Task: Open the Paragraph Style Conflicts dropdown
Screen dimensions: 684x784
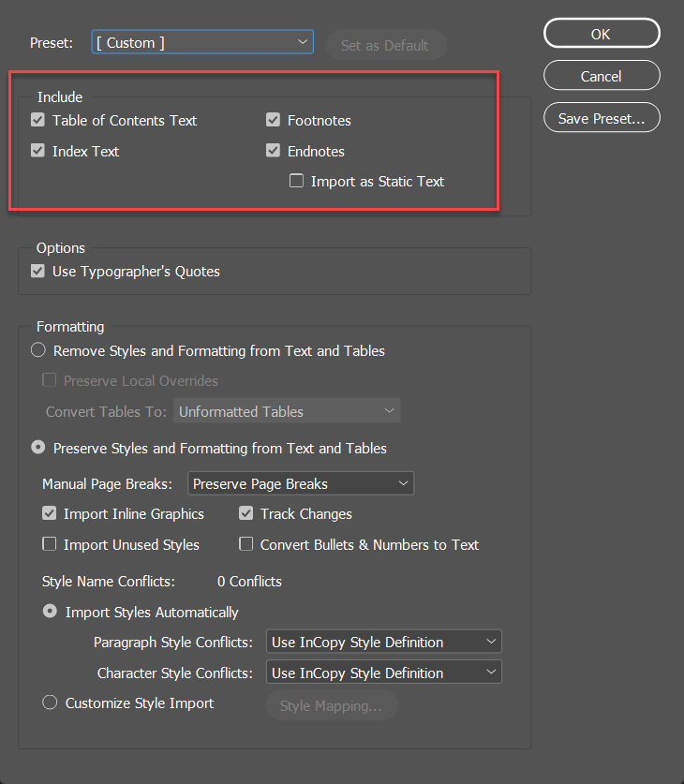Action: (x=383, y=642)
